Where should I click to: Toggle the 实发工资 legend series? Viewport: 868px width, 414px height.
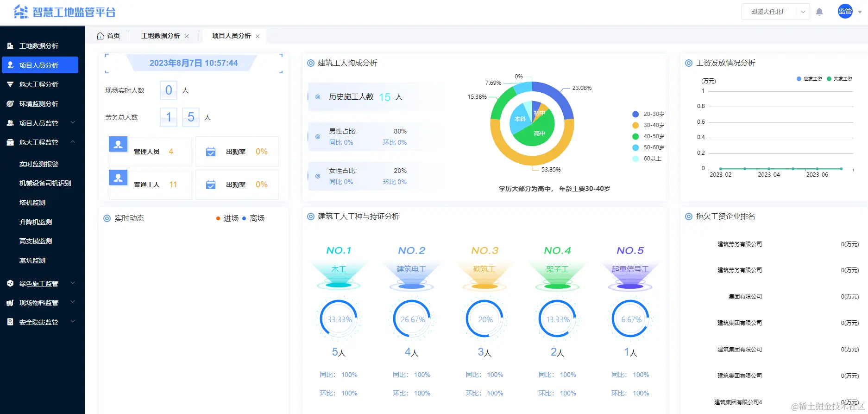839,79
